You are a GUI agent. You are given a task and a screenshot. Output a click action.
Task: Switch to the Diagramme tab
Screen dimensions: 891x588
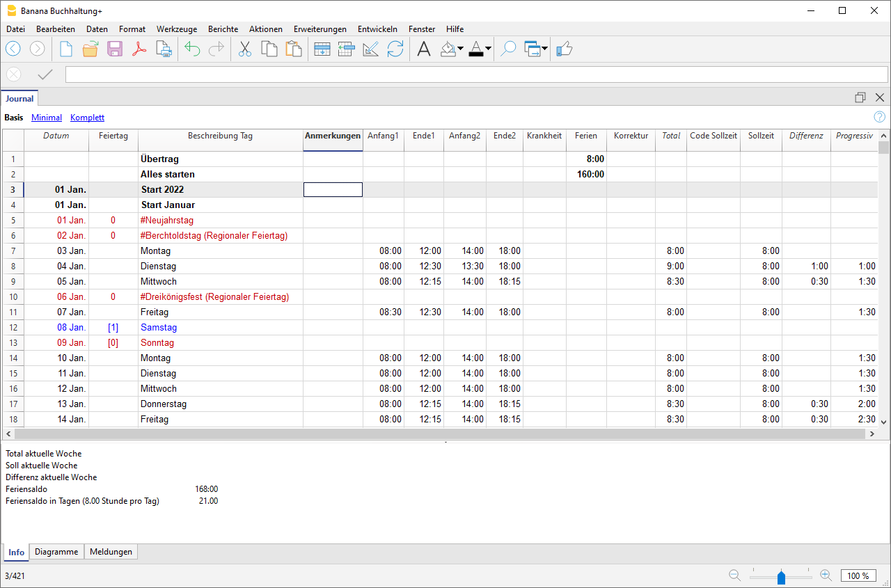(x=56, y=552)
